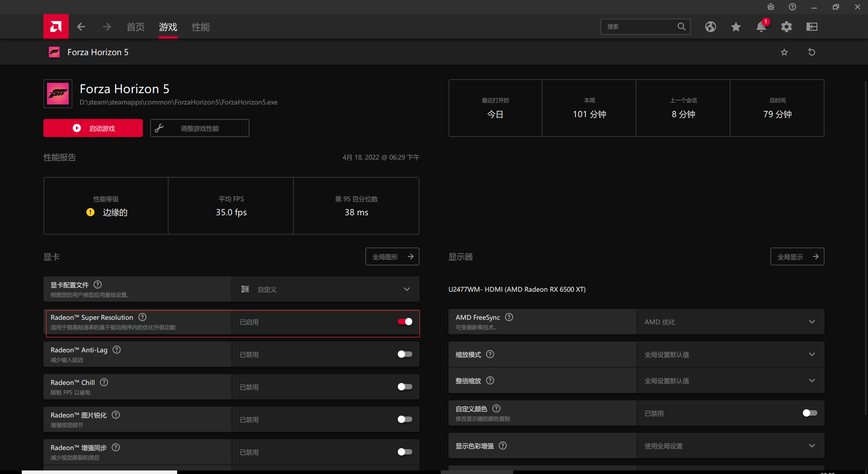The image size is (868, 474).
Task: Click the 性能等级 边缘的 card
Action: [106, 206]
